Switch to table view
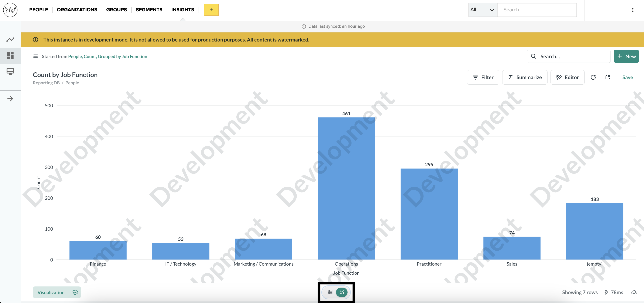The image size is (644, 303). click(x=330, y=292)
